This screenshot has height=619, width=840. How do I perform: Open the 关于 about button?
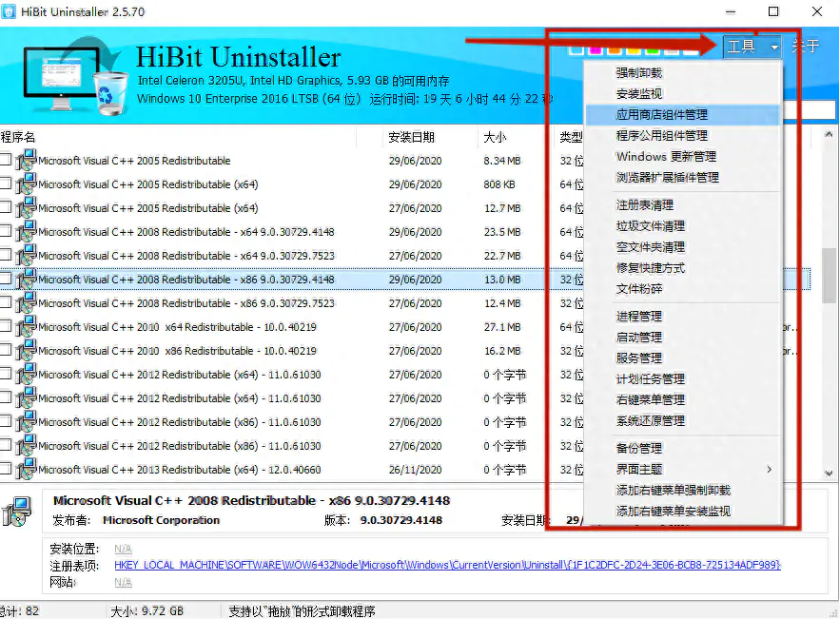pos(806,47)
